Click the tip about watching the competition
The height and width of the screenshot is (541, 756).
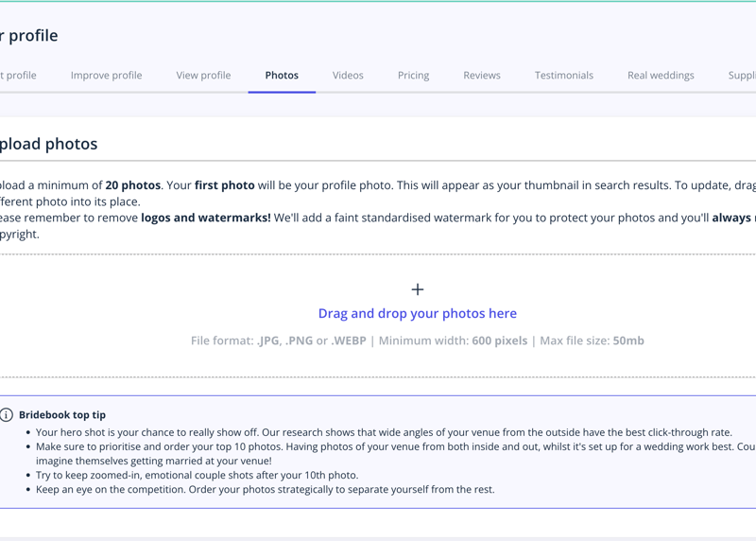click(265, 490)
